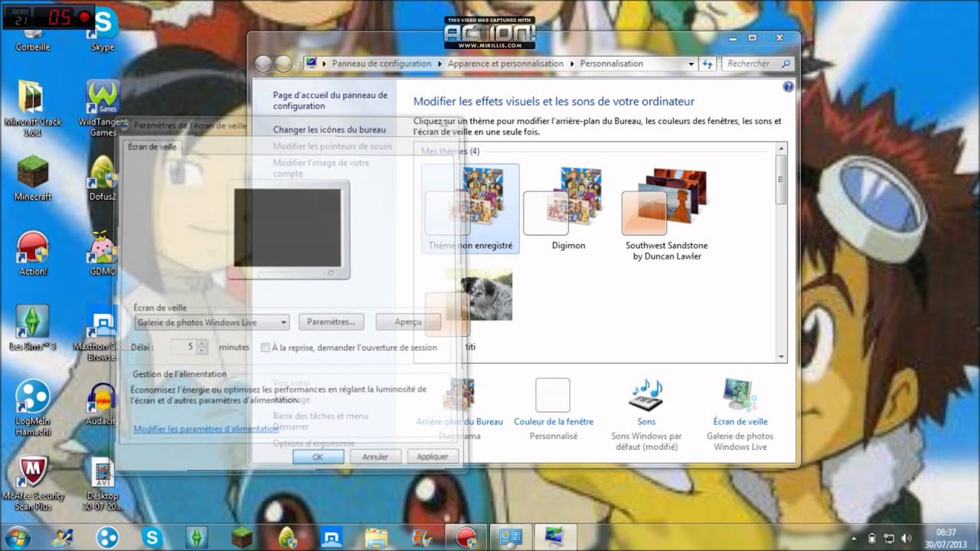The width and height of the screenshot is (980, 551).
Task: Click the Paramètres... button
Action: coord(331,322)
